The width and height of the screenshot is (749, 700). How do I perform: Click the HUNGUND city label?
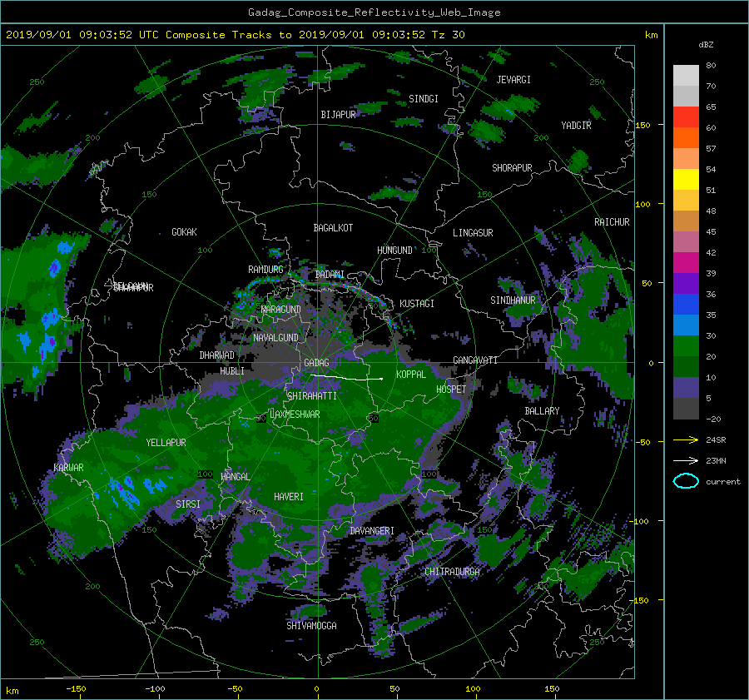point(394,251)
